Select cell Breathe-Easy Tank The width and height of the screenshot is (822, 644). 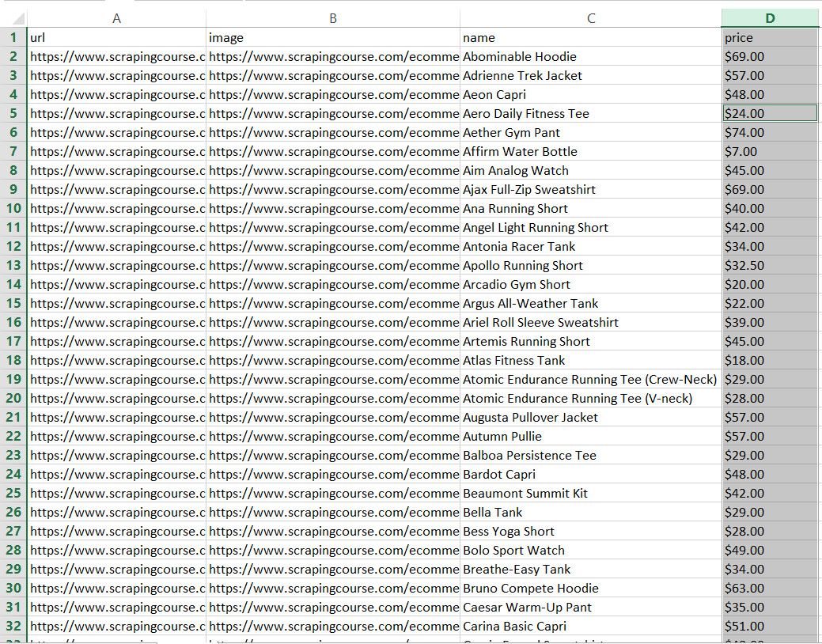[x=591, y=569]
